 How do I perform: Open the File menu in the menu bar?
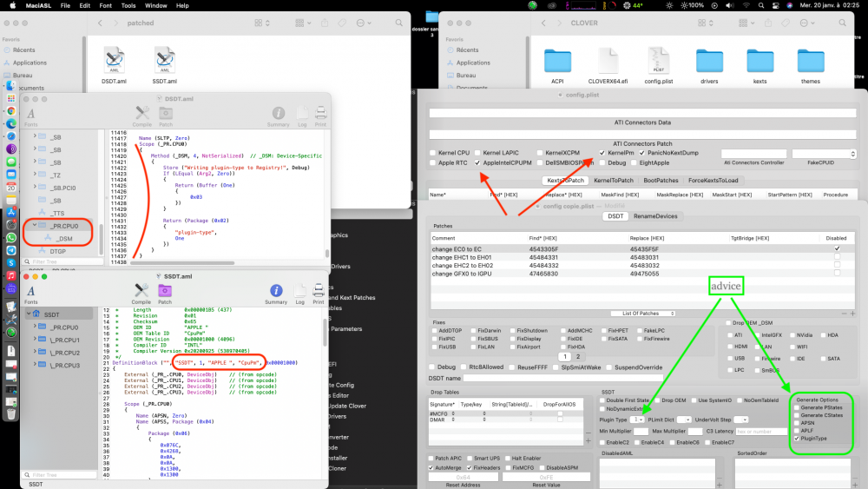tap(65, 5)
